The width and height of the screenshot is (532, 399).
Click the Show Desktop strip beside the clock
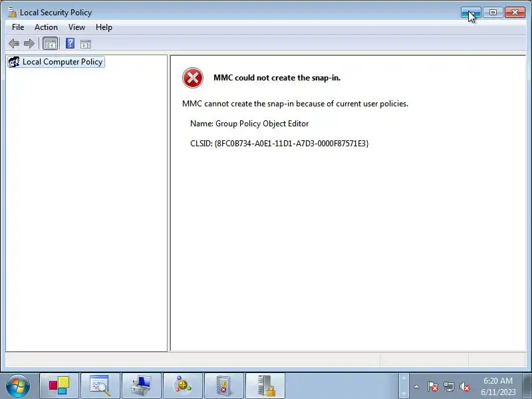pos(527,386)
